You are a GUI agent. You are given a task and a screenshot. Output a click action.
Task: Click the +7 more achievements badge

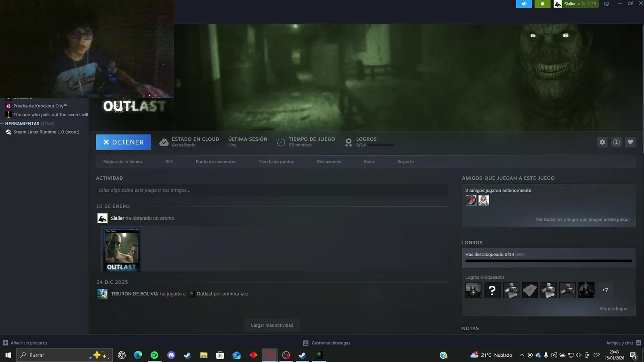(605, 290)
